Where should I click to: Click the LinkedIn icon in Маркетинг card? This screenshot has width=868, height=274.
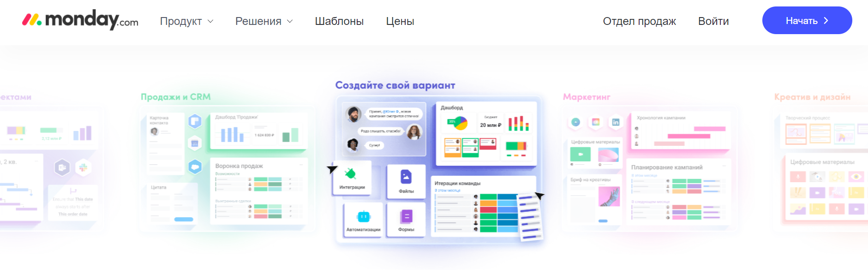point(616,122)
